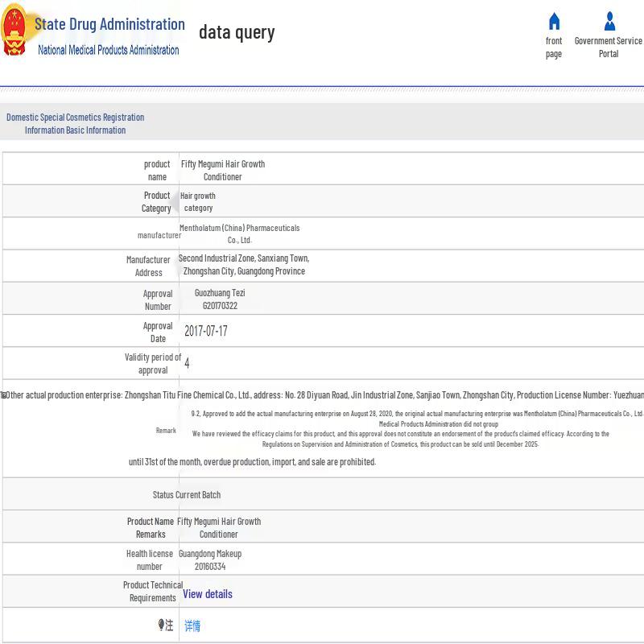Screen dimensions: 644x644
Task: Select the data query heading
Action: tap(237, 32)
